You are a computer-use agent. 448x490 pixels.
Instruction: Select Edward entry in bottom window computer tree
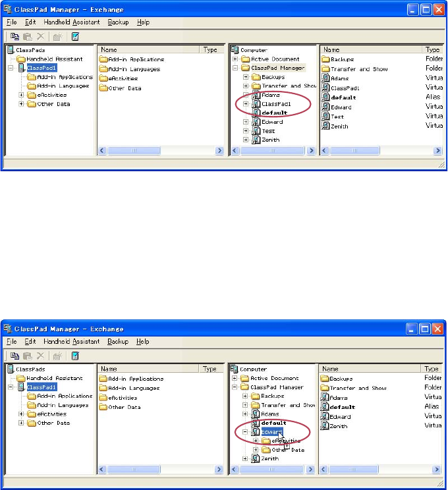(272, 432)
